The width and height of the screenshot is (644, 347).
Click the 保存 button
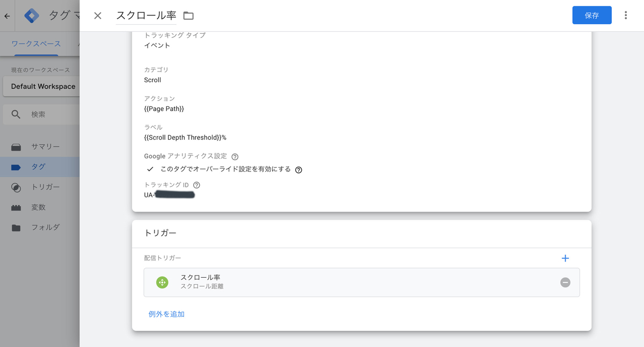[592, 15]
